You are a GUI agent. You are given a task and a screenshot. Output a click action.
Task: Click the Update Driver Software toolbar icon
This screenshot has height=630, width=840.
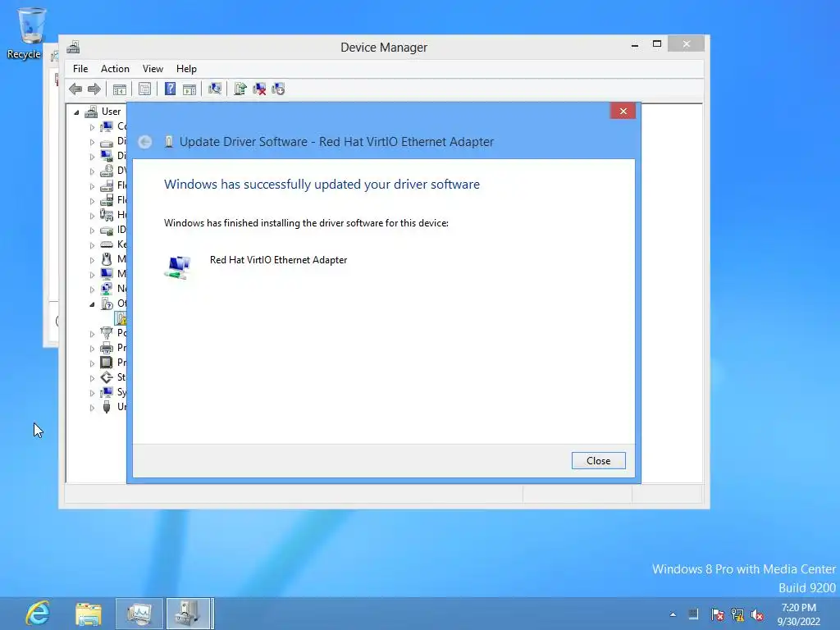[240, 89]
